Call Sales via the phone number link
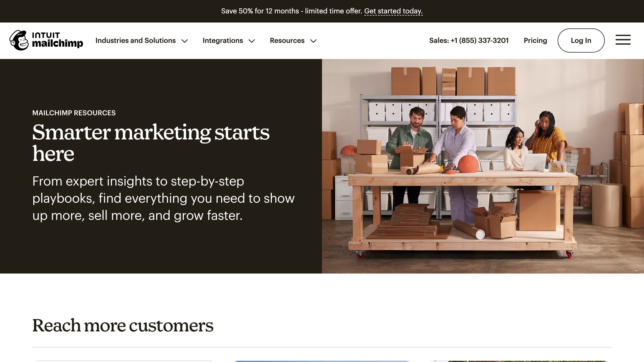The width and height of the screenshot is (644, 362). tap(469, 40)
